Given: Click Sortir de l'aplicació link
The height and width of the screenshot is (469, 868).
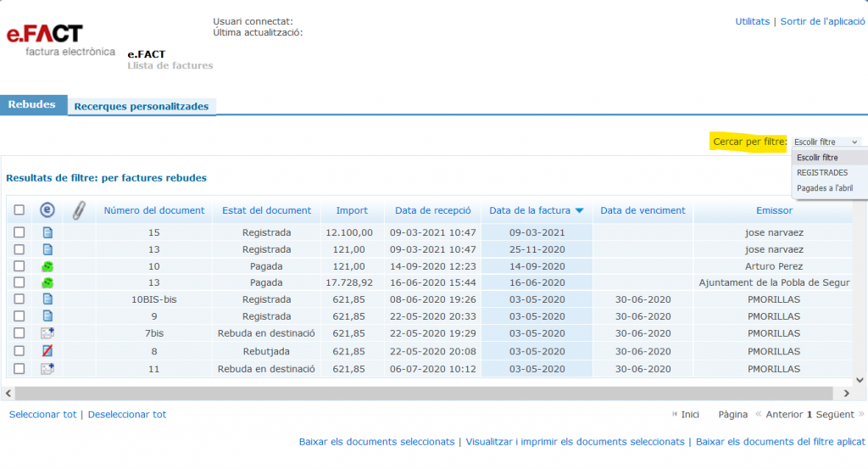Looking at the screenshot, I should (x=821, y=21).
